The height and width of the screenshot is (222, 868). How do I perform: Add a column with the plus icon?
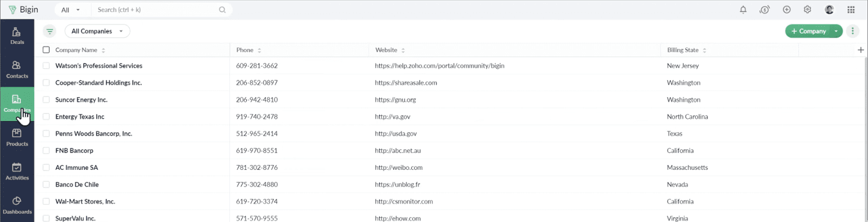860,50
